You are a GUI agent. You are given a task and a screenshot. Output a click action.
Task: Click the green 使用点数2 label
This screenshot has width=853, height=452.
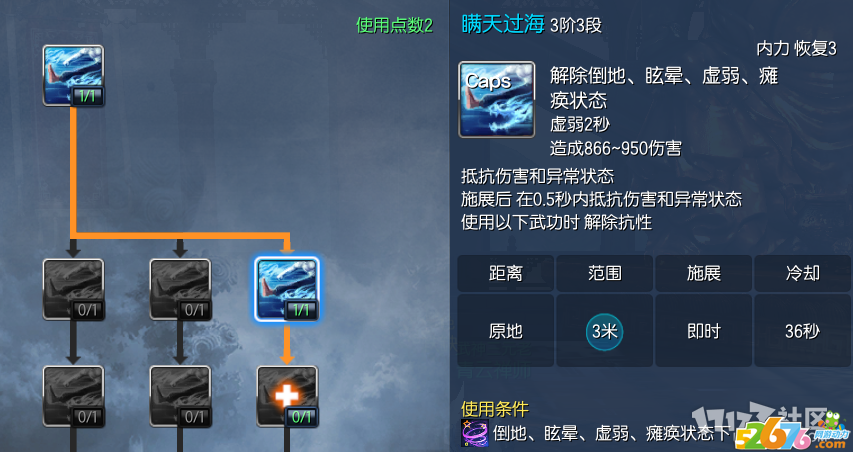click(394, 25)
